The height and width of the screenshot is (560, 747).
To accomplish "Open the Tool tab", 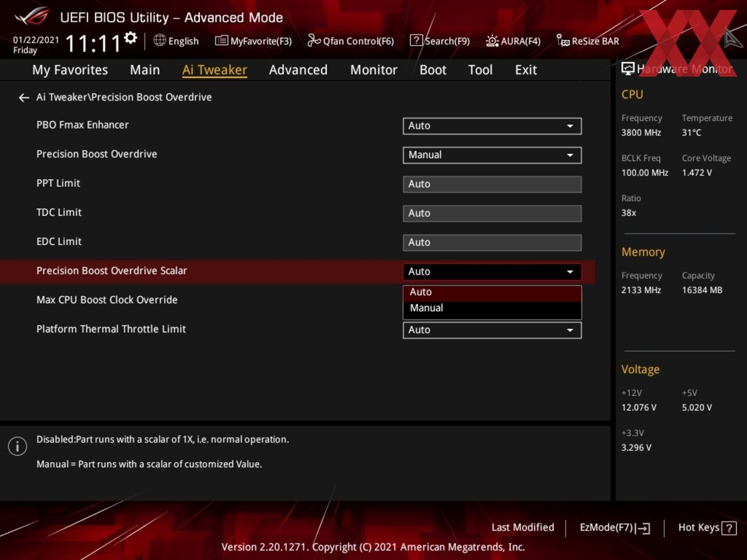I will click(480, 70).
